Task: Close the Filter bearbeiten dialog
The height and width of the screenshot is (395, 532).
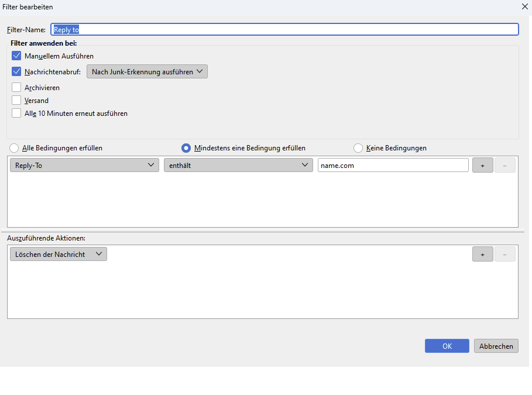Action: [524, 6]
